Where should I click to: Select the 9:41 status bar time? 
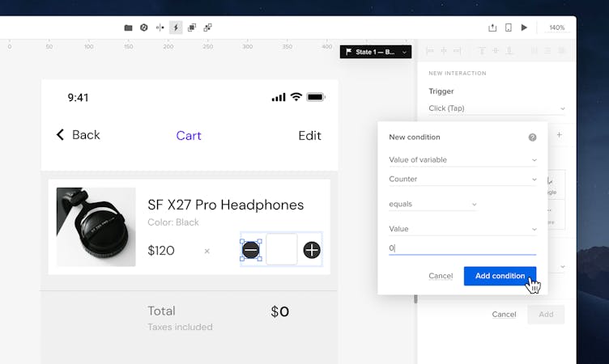click(78, 97)
